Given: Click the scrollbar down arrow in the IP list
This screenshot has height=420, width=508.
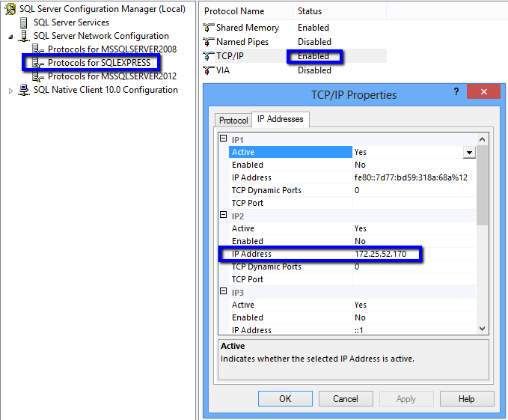Looking at the screenshot, I should coord(482,328).
